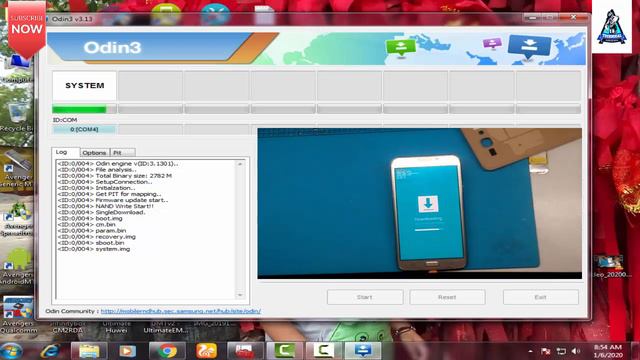Select the log line 'cm.bin'
The image size is (640, 360).
click(x=86, y=224)
